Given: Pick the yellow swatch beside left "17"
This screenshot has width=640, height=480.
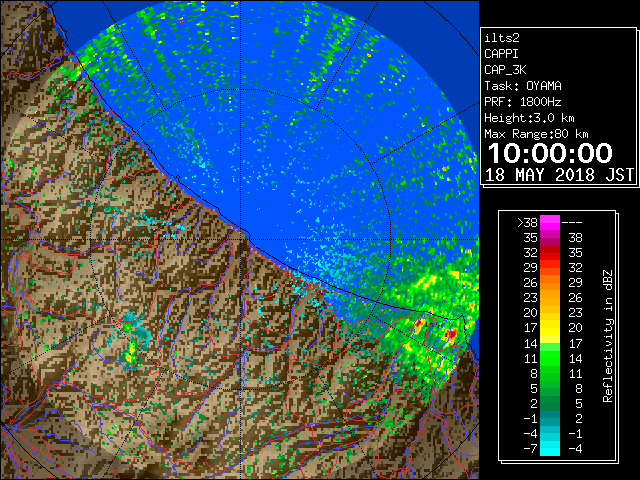Looking at the screenshot, I should tap(550, 328).
